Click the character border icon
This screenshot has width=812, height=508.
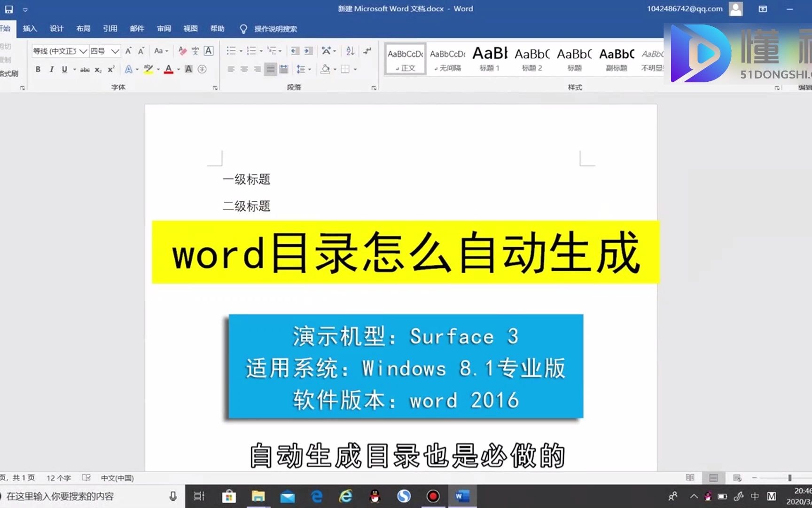209,51
